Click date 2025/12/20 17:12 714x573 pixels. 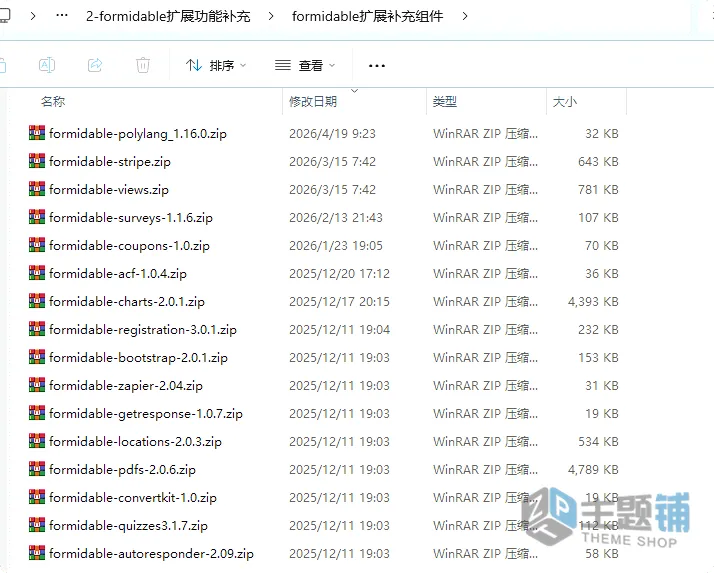tap(339, 273)
